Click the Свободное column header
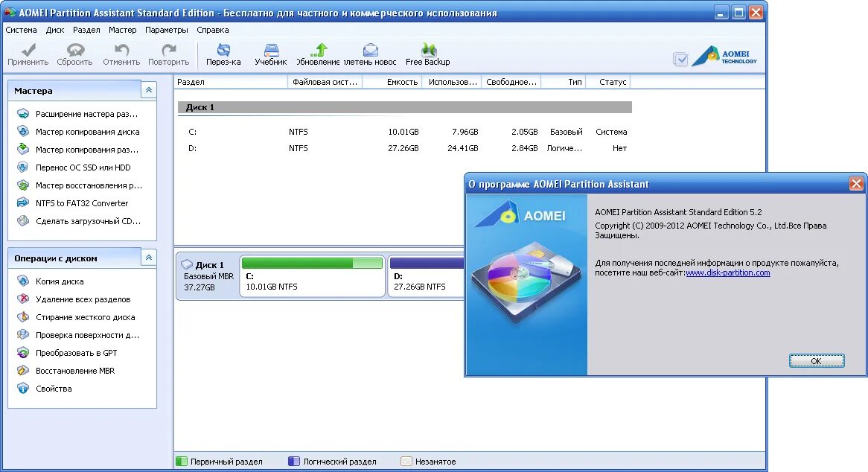This screenshot has height=472, width=868. [511, 82]
